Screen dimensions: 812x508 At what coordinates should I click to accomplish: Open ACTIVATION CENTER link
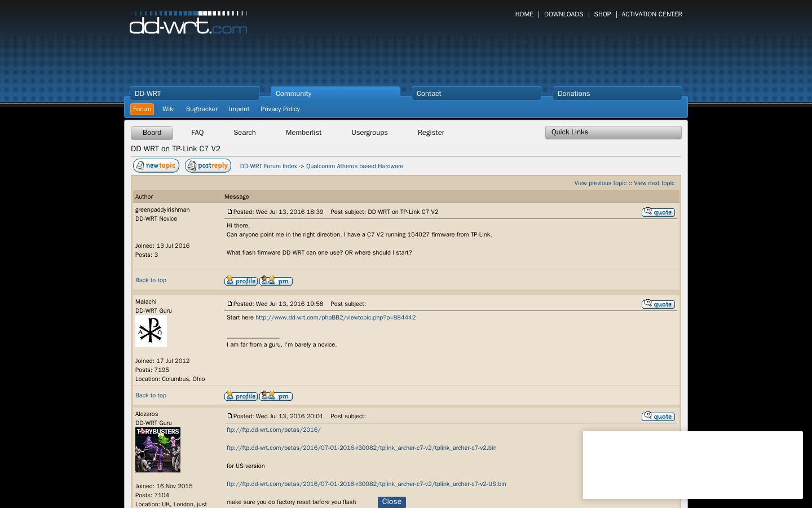pos(652,14)
